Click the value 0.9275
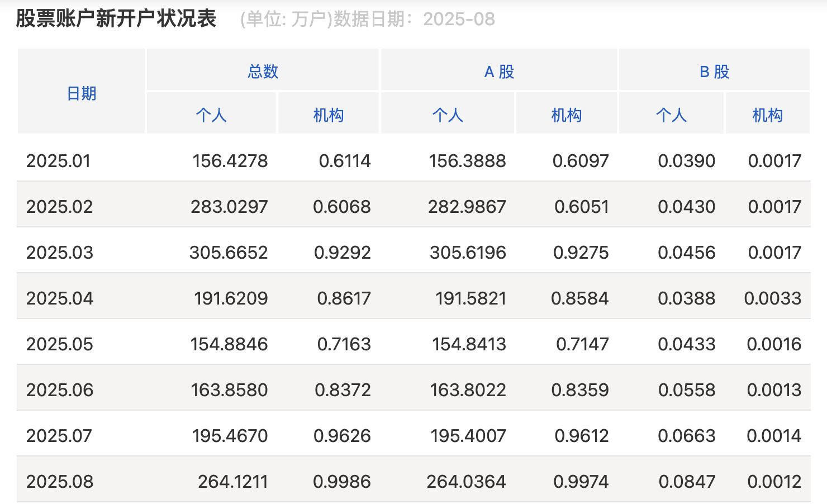This screenshot has height=504, width=827. [x=581, y=253]
